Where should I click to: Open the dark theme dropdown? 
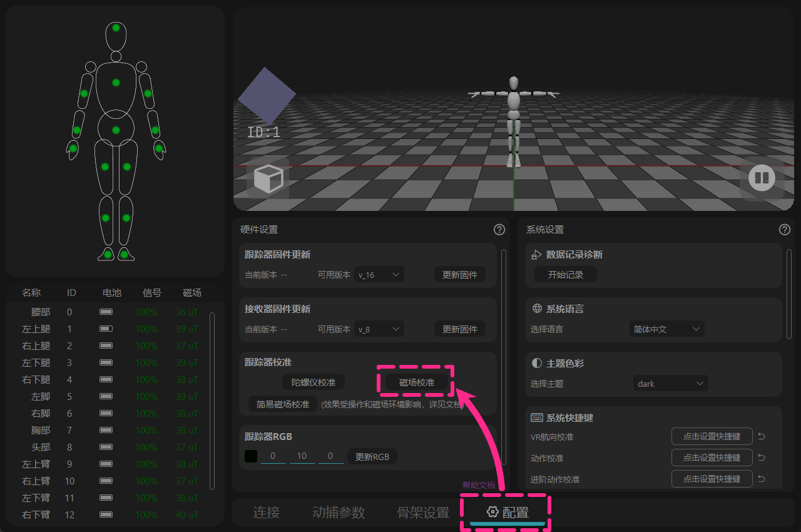click(671, 384)
